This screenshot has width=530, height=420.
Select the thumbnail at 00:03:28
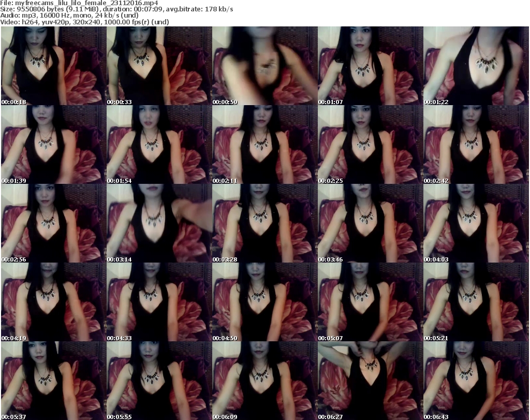click(x=264, y=224)
